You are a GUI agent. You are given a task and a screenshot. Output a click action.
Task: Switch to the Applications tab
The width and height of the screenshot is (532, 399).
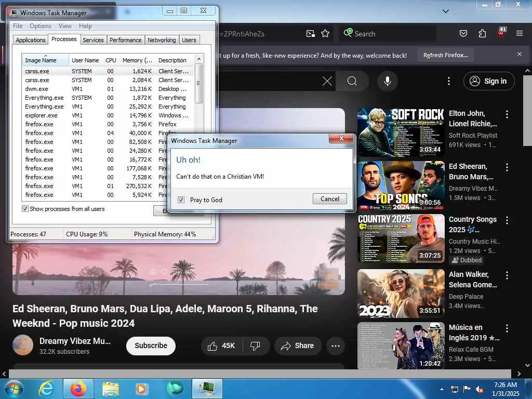[31, 40]
